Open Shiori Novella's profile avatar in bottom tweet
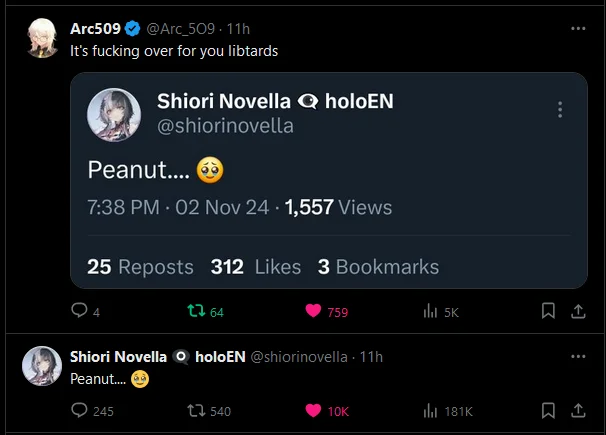Image resolution: width=606 pixels, height=435 pixels. pyautogui.click(x=42, y=367)
